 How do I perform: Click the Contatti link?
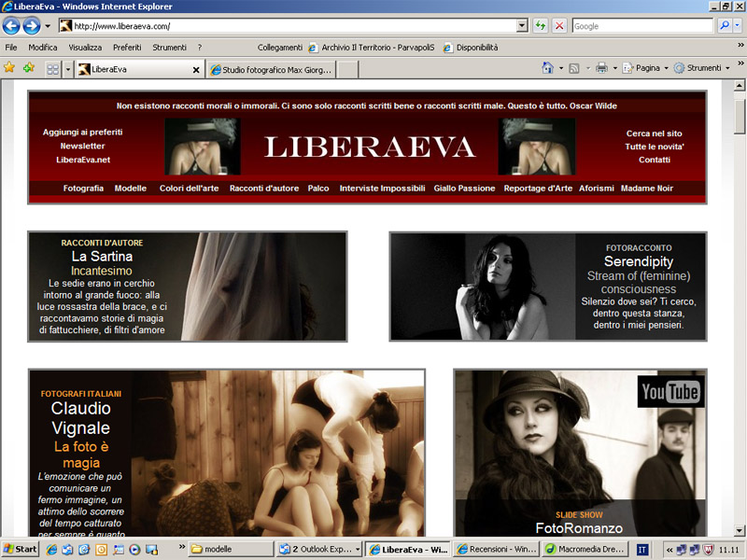[x=655, y=160]
